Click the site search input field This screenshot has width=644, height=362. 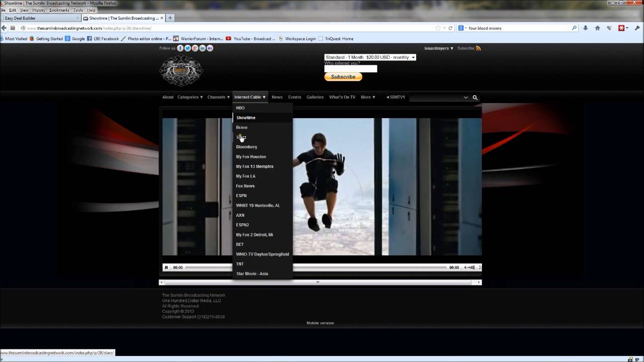[x=436, y=98]
